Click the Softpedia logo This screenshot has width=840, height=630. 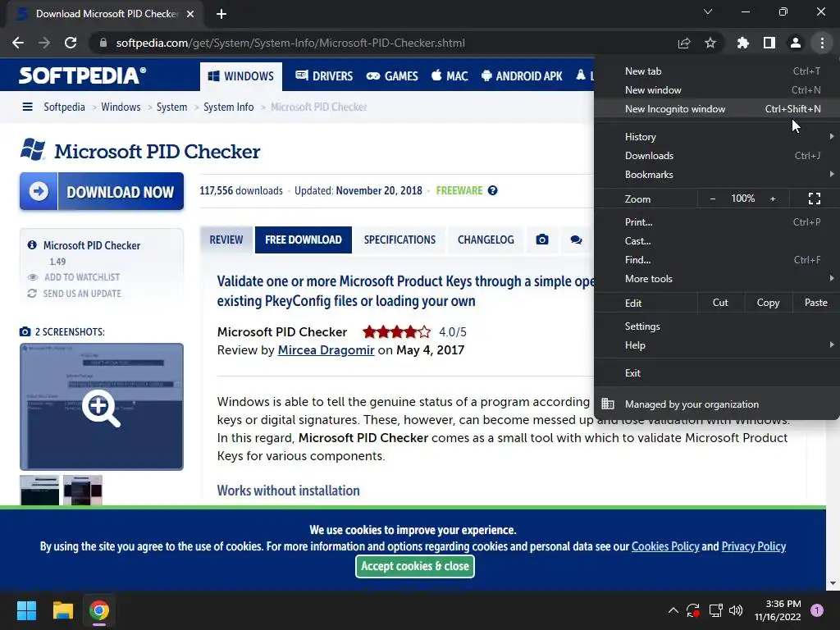[83, 75]
